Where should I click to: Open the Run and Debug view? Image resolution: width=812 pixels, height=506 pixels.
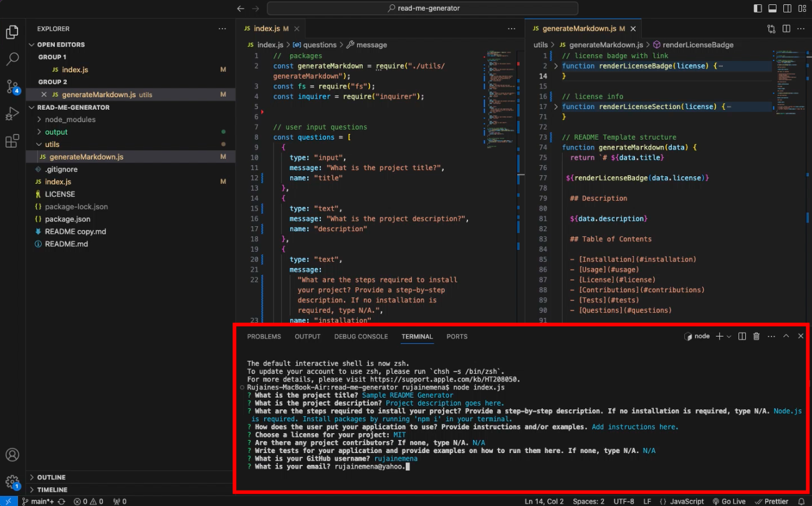tap(12, 114)
